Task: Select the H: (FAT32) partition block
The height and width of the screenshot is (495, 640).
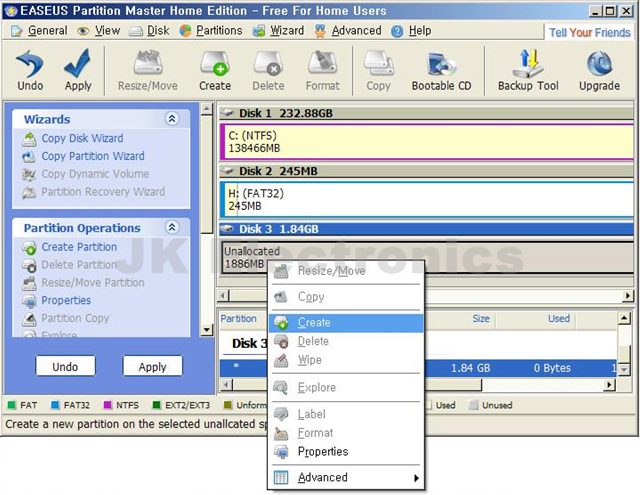Action: tap(427, 200)
